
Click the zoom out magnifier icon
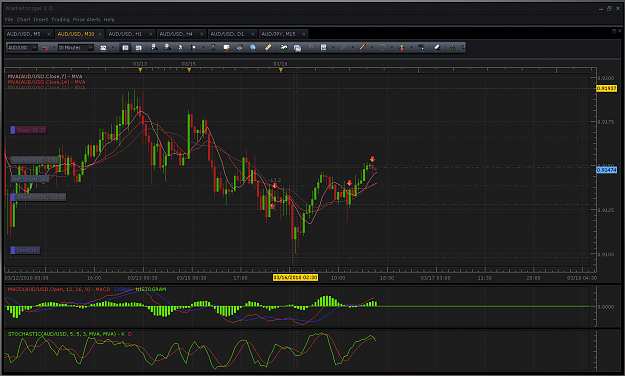pos(167,48)
